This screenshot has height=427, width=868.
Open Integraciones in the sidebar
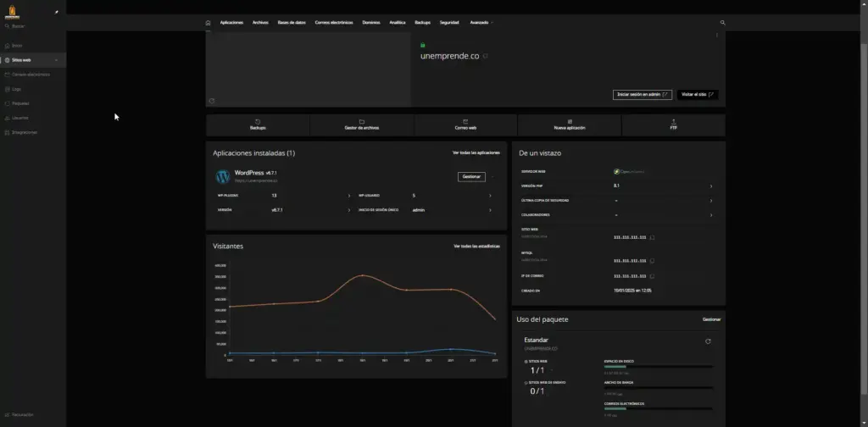point(33,132)
